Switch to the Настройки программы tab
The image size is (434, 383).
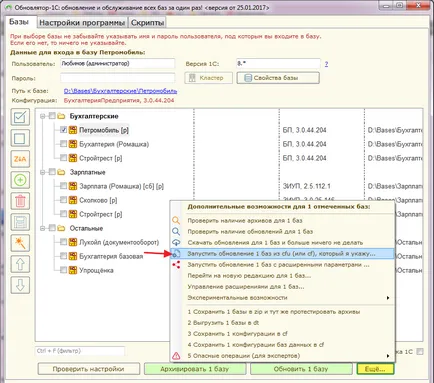(82, 23)
